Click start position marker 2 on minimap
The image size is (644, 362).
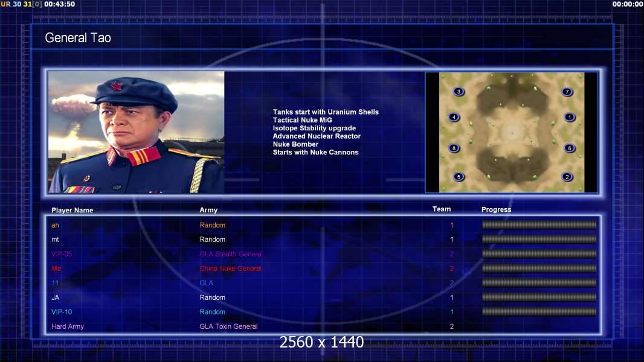click(567, 177)
